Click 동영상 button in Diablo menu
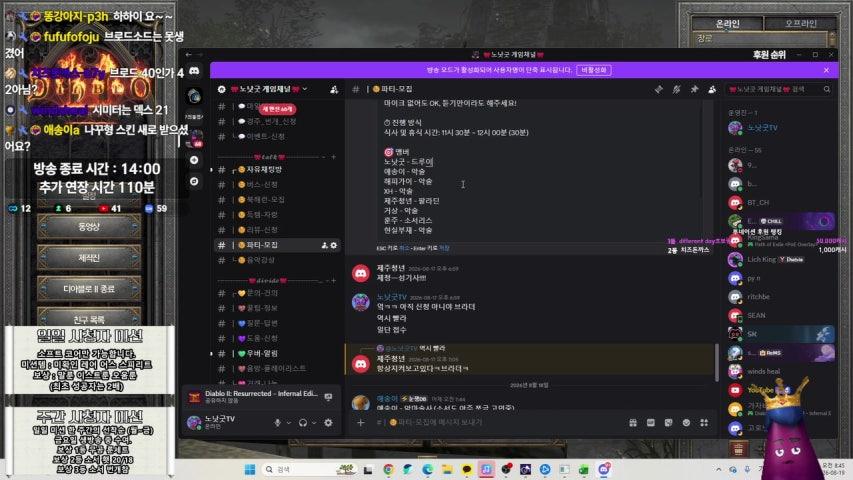Image resolution: width=853 pixels, height=480 pixels. tap(89, 227)
